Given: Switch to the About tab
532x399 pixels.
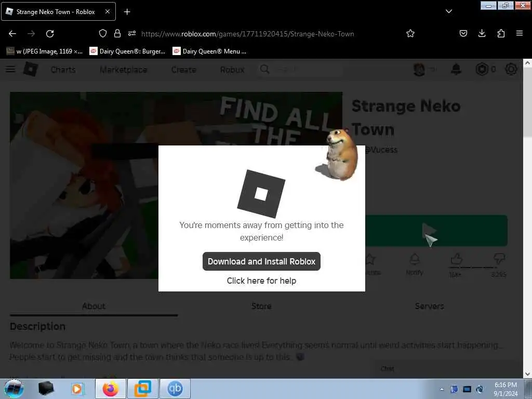Looking at the screenshot, I should tap(94, 306).
